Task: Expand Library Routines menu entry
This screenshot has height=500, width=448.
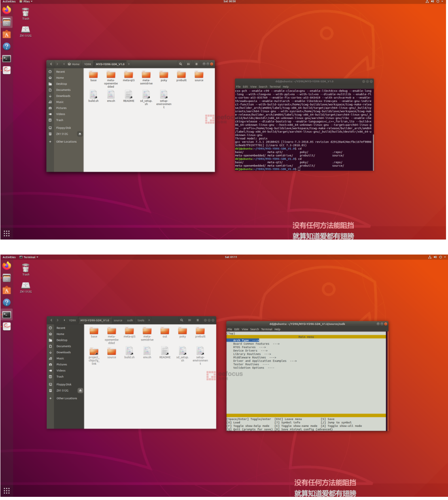Action: [252, 354]
